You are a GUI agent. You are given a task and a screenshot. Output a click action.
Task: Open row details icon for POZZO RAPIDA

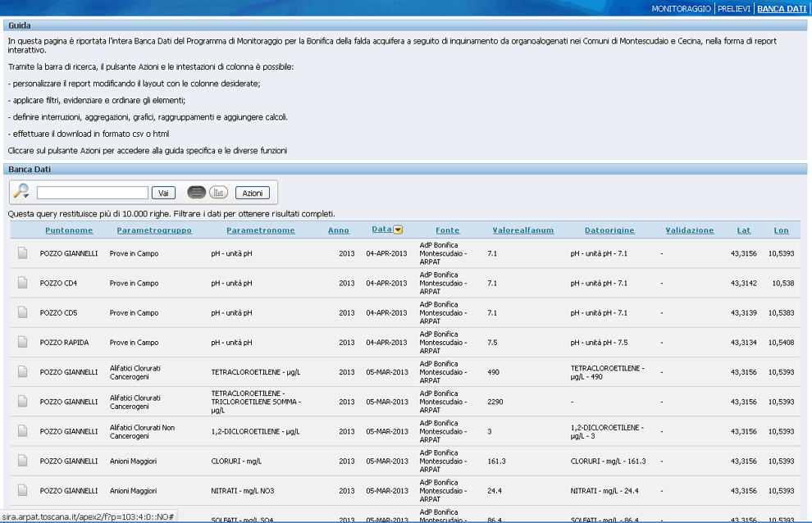coord(23,342)
